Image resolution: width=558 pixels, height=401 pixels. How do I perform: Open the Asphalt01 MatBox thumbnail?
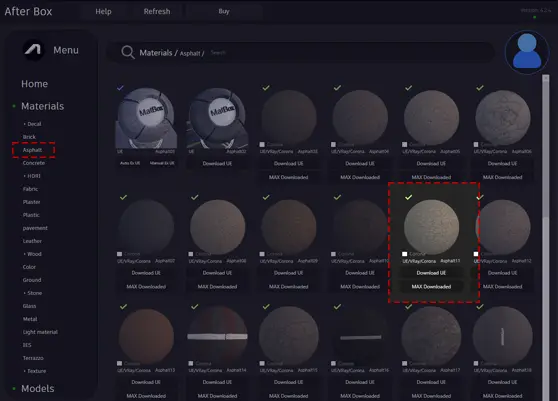click(x=146, y=118)
